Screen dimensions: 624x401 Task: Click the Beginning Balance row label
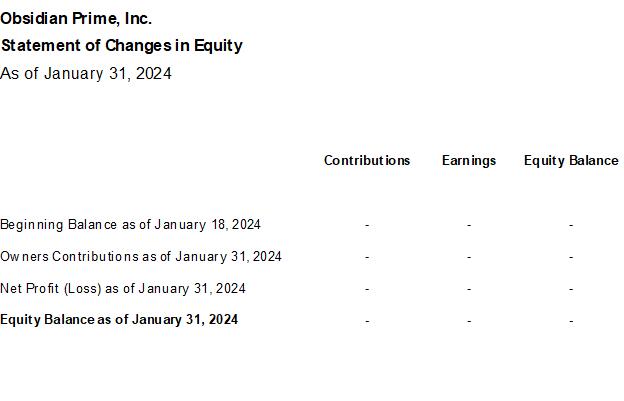(x=130, y=224)
